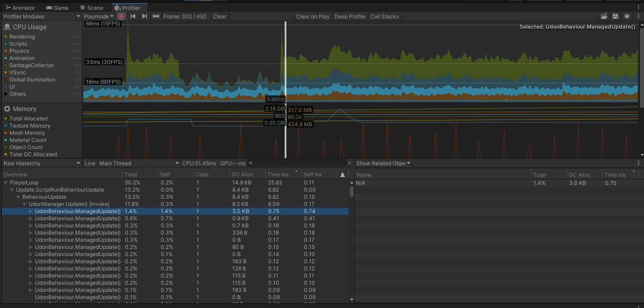Toggle GarbageCollector category color box

click(x=5, y=65)
